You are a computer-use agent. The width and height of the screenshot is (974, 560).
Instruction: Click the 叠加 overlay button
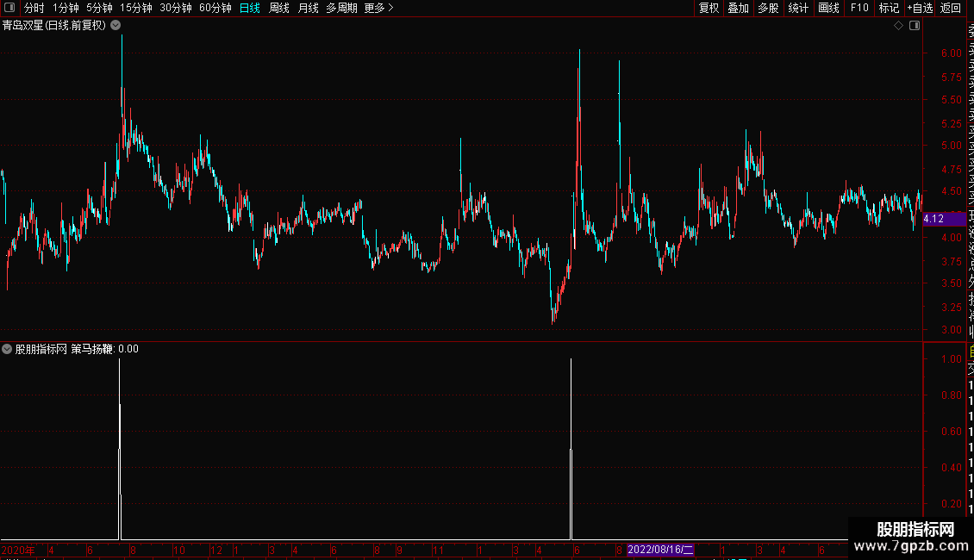(738, 8)
